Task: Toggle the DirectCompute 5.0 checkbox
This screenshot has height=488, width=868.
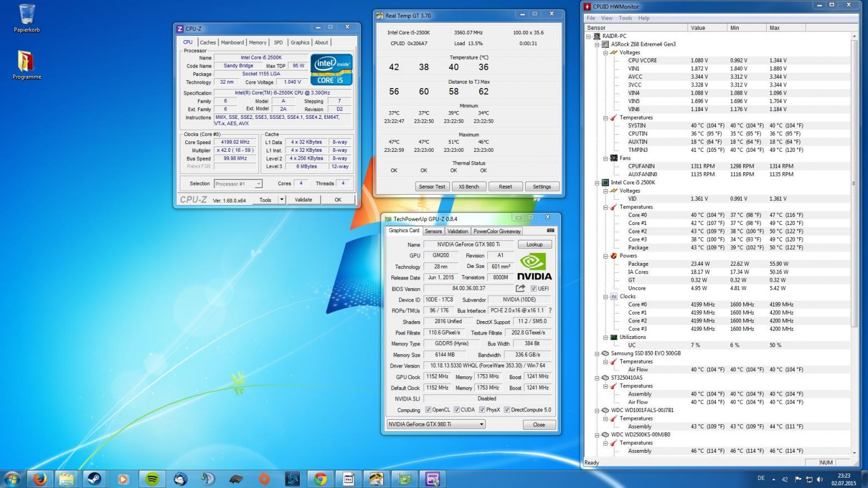Action: 507,410
